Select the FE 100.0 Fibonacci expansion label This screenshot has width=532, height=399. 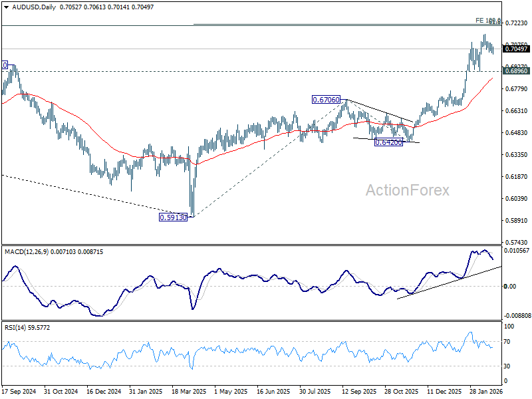[x=488, y=21]
